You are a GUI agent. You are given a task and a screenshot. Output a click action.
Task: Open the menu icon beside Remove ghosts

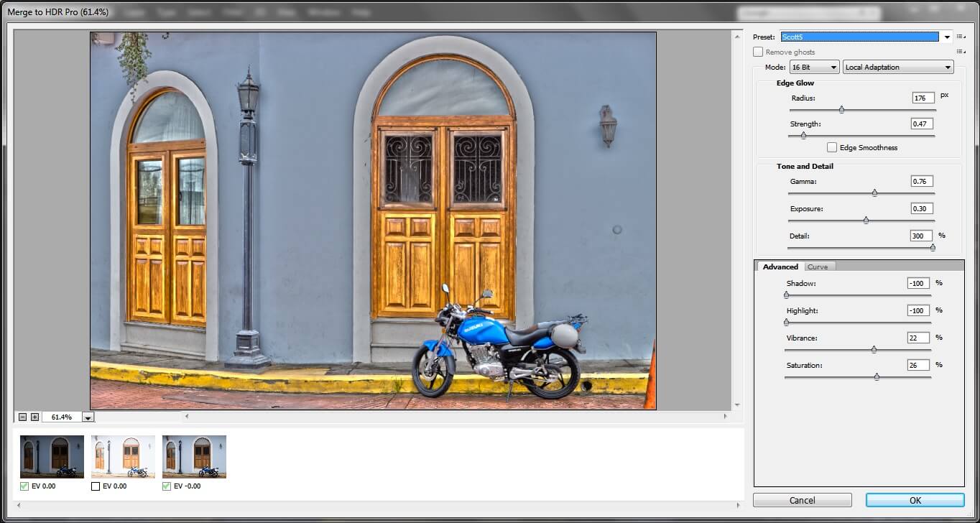pos(961,52)
